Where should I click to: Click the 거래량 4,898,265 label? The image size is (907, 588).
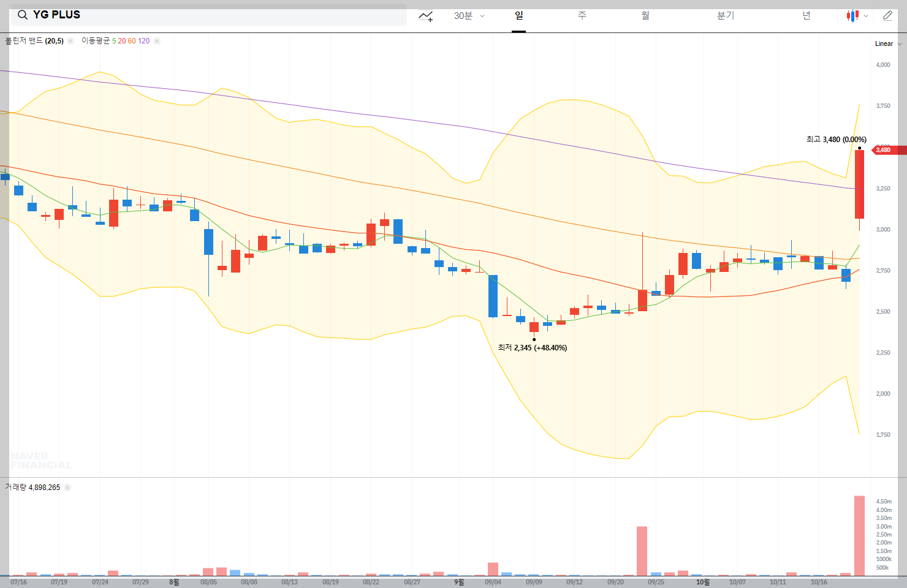[x=32, y=488]
